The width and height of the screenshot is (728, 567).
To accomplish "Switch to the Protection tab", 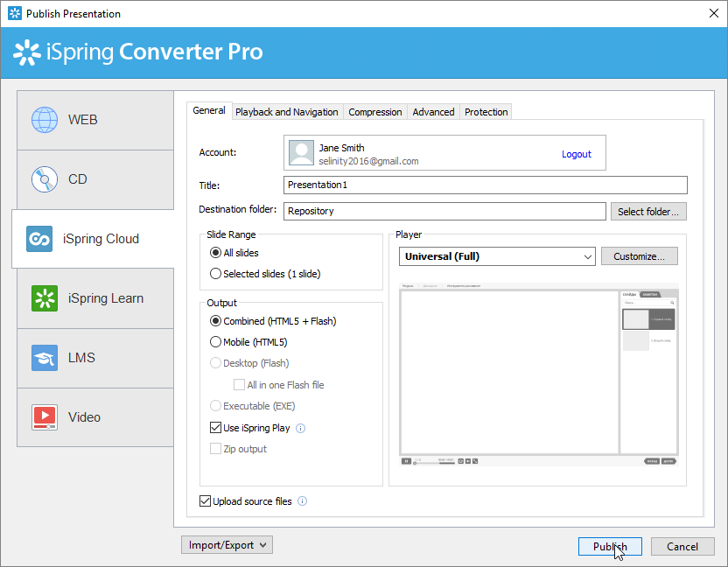I will coord(486,112).
